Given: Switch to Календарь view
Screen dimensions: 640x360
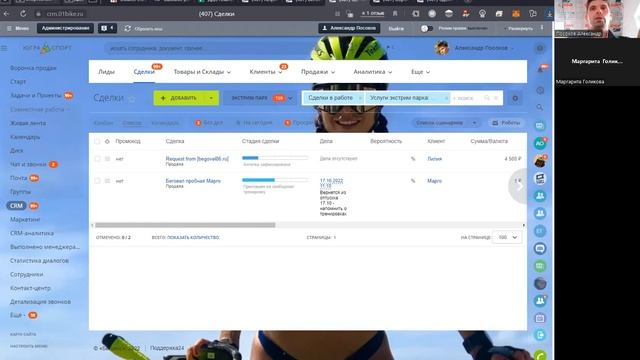Looking at the screenshot, I should pyautogui.click(x=165, y=123).
